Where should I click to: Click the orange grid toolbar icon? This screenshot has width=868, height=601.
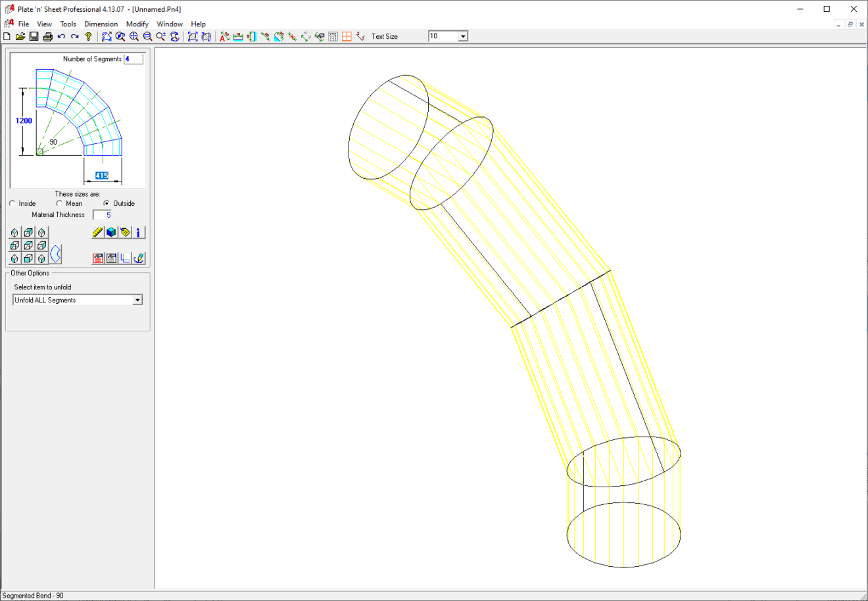[x=347, y=37]
